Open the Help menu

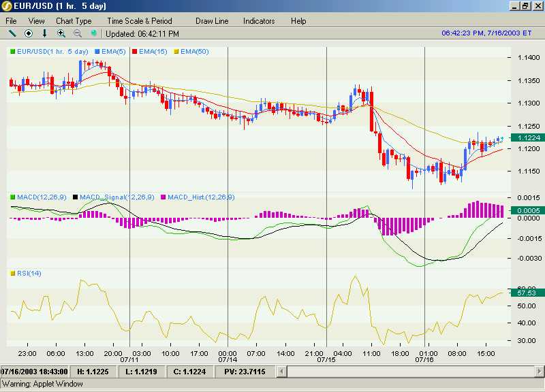(x=298, y=21)
